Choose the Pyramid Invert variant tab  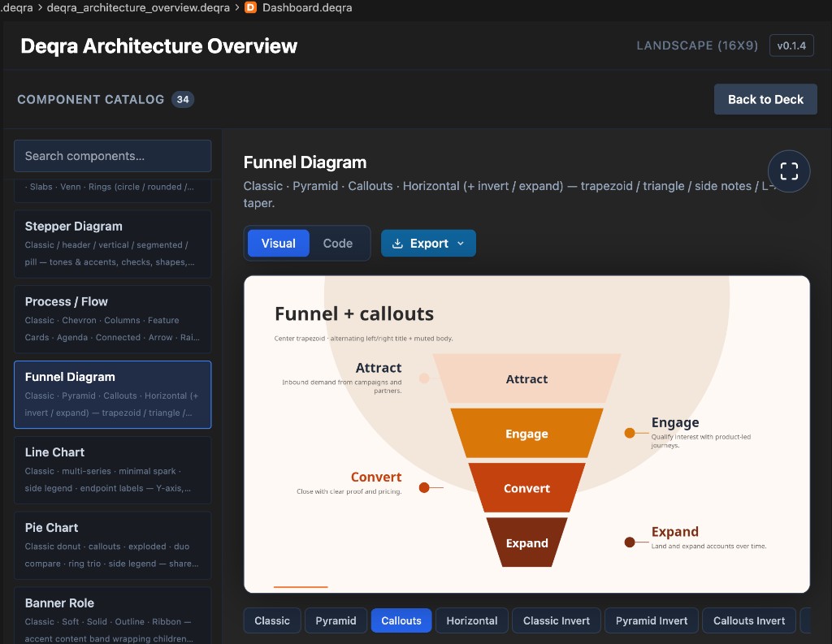click(652, 620)
